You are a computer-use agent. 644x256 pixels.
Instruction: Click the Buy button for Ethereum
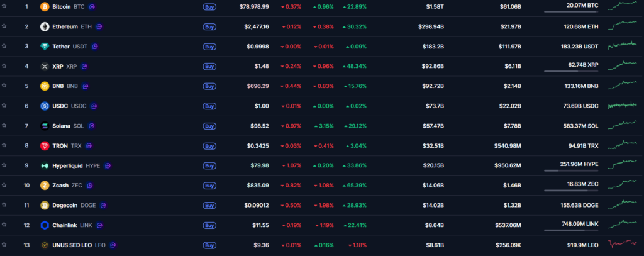pyautogui.click(x=209, y=26)
